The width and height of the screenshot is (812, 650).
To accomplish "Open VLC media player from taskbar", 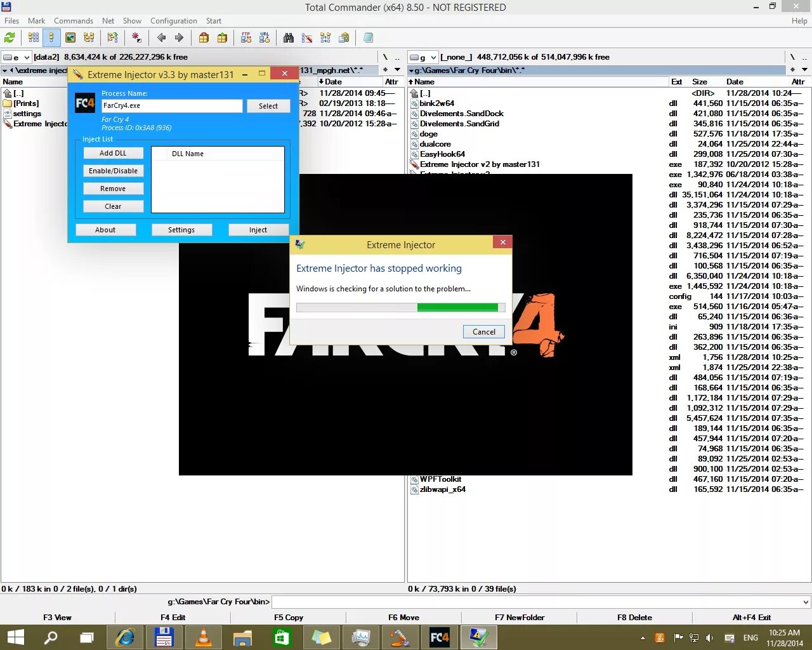I will pos(204,637).
